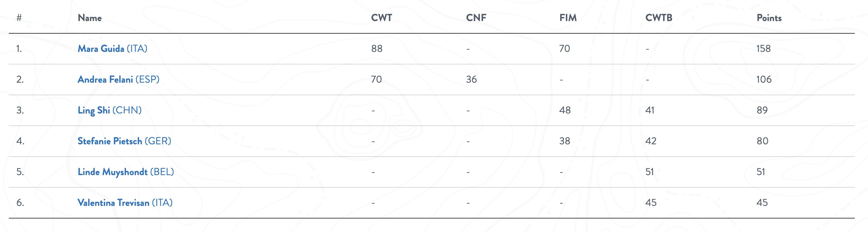
Task: Click Andrea Felani's 106 points total
Action: coord(764,80)
